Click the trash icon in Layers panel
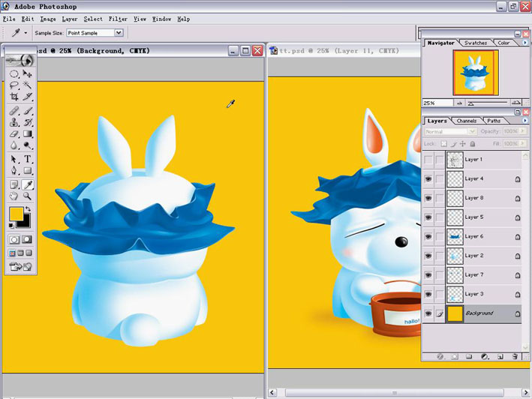 coord(515,356)
